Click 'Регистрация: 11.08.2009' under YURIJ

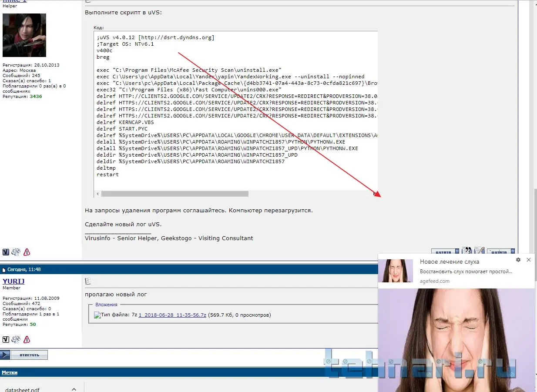click(31, 298)
